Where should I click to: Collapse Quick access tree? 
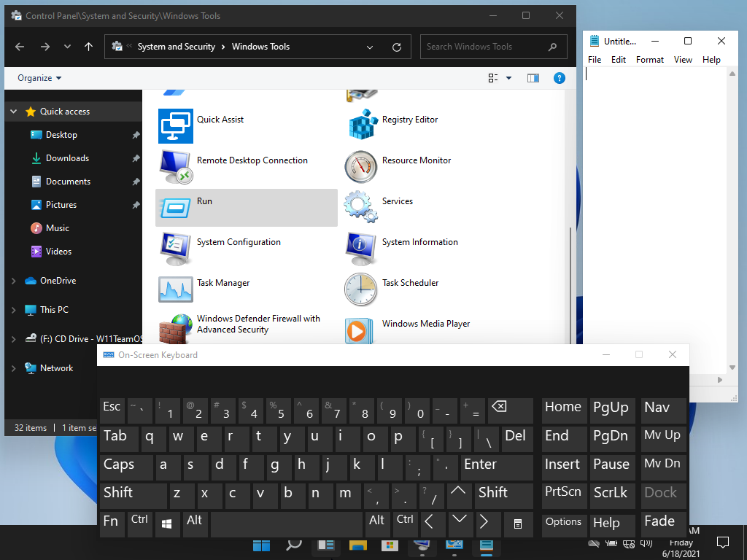coord(14,112)
